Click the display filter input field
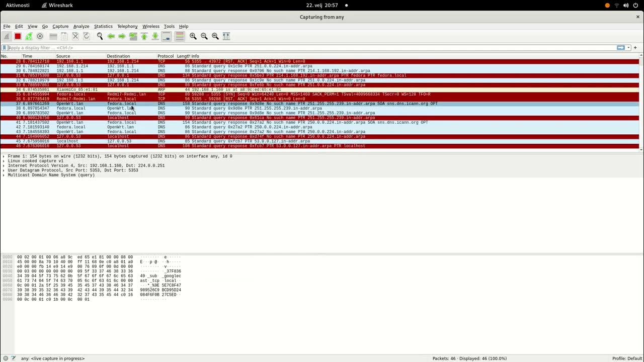 (x=312, y=48)
